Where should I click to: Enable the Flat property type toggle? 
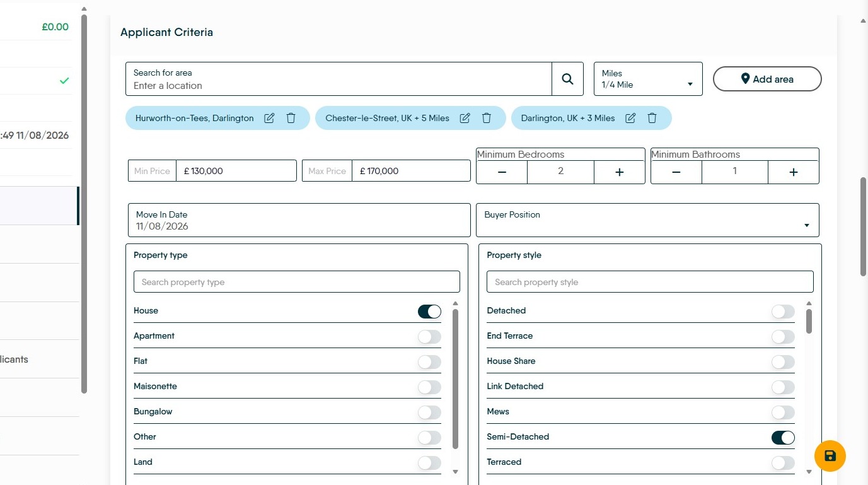(429, 362)
